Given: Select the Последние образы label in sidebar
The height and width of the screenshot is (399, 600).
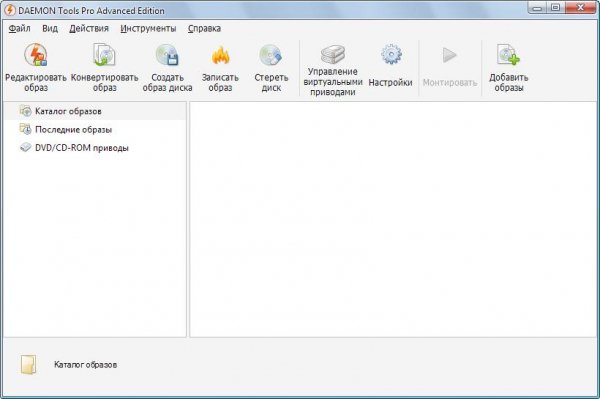Looking at the screenshot, I should (73, 130).
